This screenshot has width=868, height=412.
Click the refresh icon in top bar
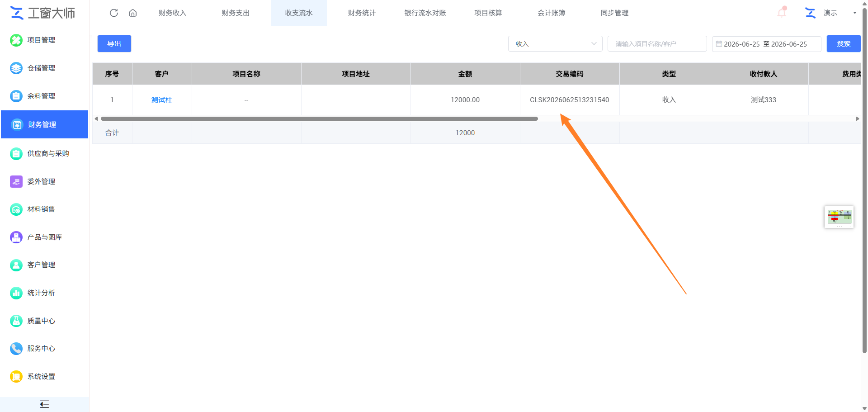[114, 13]
